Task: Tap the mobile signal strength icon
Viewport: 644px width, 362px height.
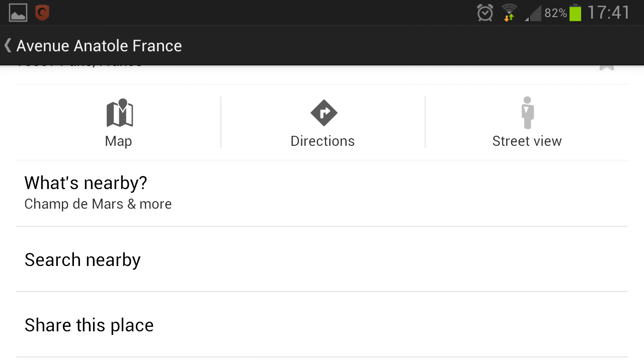Action: (533, 13)
